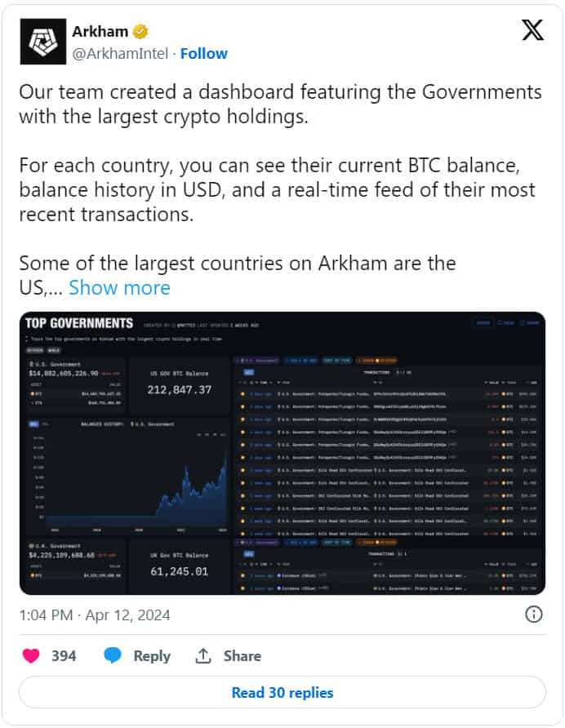Click the UK Gov BTC Balance panel
Image resolution: width=565 pixels, height=728 pixels.
[180, 566]
